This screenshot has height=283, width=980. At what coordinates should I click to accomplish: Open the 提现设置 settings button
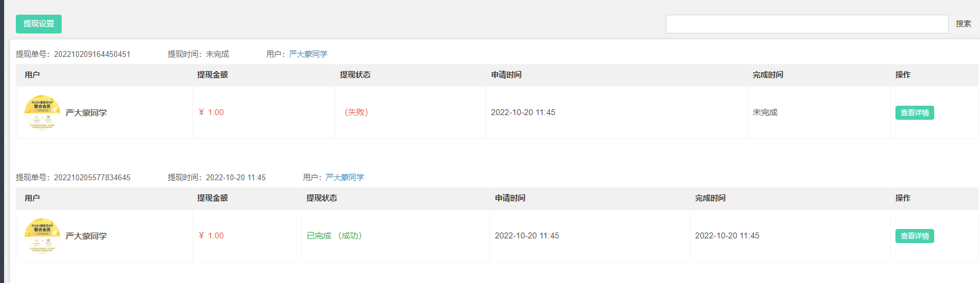coord(39,24)
